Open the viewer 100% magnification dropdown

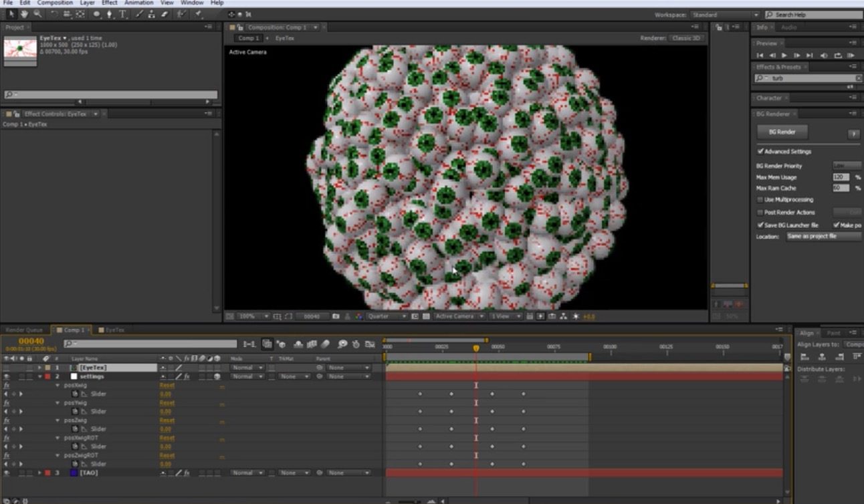pyautogui.click(x=253, y=316)
